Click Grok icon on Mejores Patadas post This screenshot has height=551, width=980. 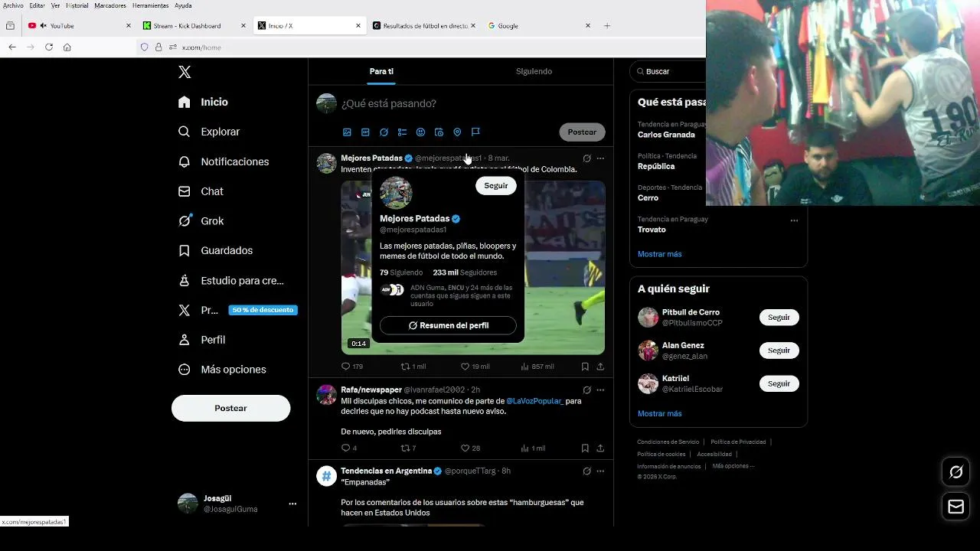(x=586, y=158)
